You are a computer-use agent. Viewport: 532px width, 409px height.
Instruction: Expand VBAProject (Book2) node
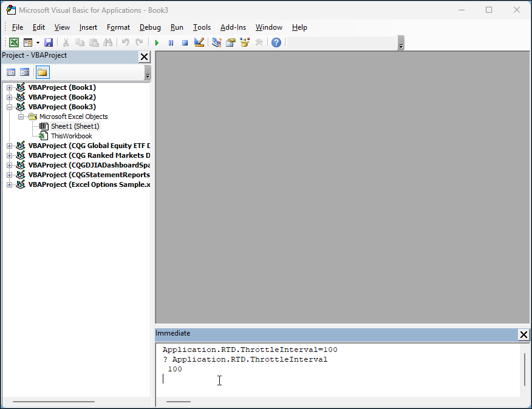point(10,97)
